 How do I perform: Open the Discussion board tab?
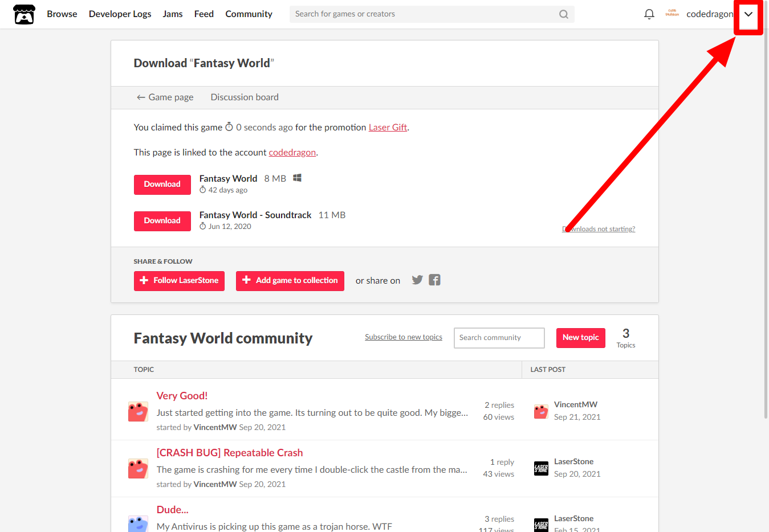tap(245, 97)
